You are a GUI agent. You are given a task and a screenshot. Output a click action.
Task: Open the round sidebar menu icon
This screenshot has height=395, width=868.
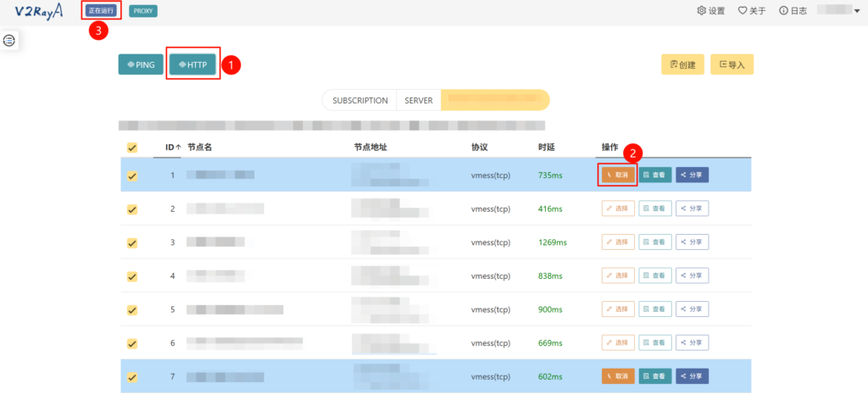(9, 41)
